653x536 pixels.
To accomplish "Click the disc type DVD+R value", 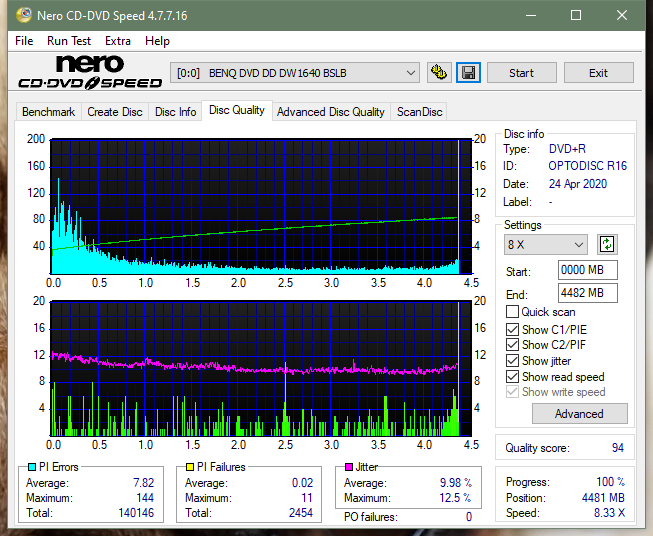I will (x=567, y=149).
